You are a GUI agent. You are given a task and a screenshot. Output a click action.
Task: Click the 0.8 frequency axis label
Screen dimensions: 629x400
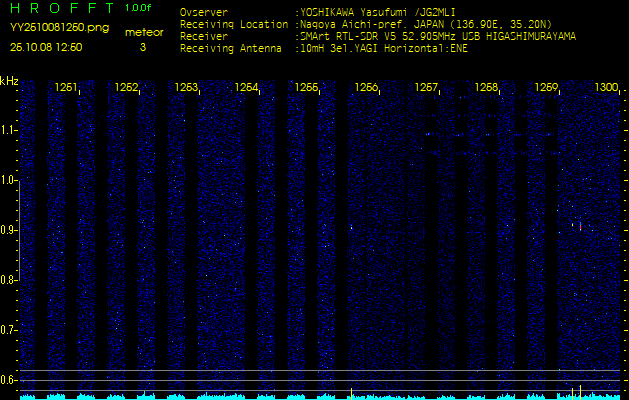(x=8, y=280)
